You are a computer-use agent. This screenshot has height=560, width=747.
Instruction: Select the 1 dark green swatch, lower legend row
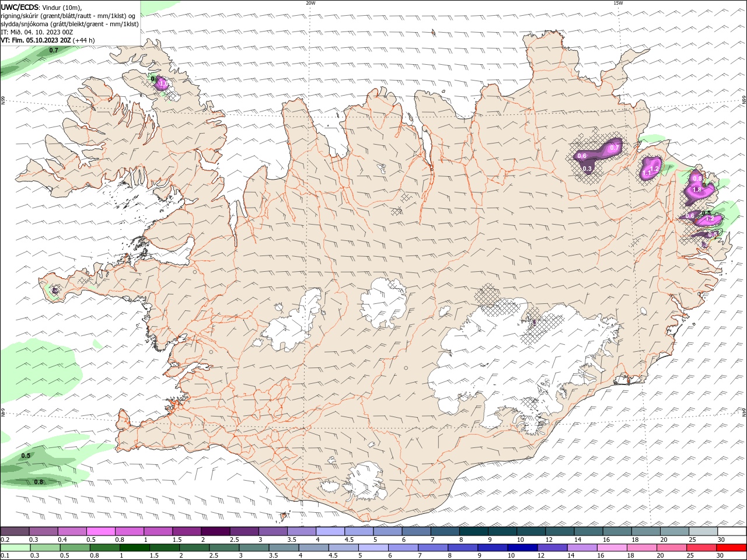(135, 548)
